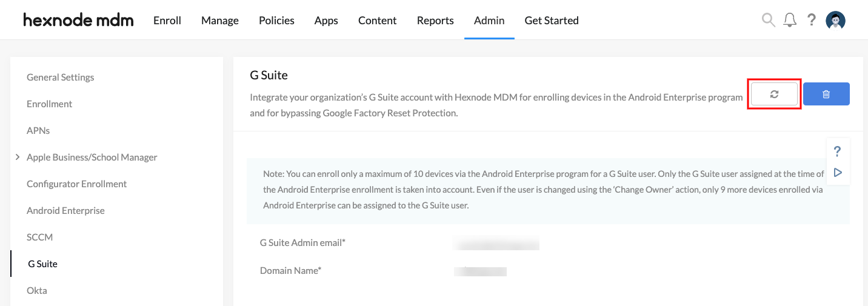
Task: Select Enrollment in sidebar
Action: (x=50, y=104)
